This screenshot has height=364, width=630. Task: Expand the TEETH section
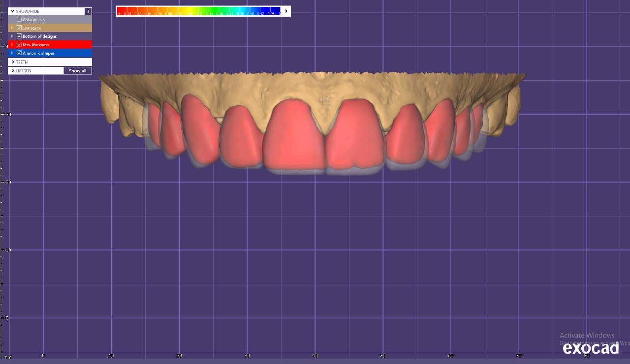click(x=13, y=62)
